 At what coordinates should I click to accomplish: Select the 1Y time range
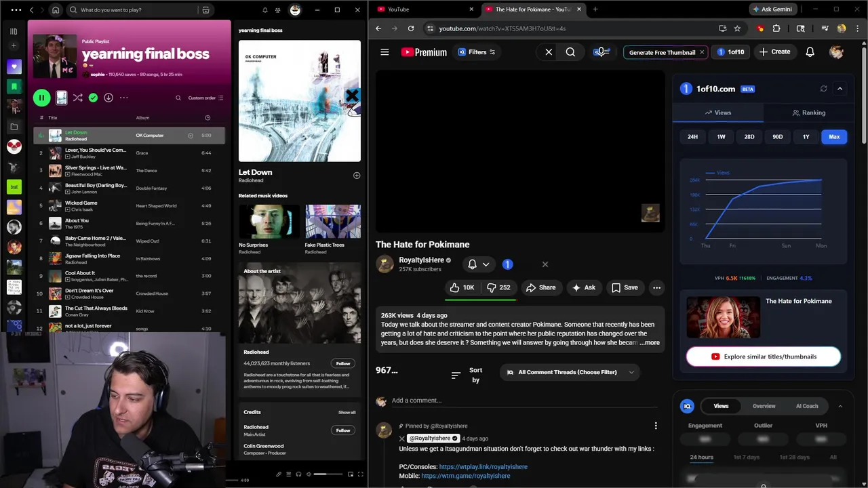click(x=806, y=137)
